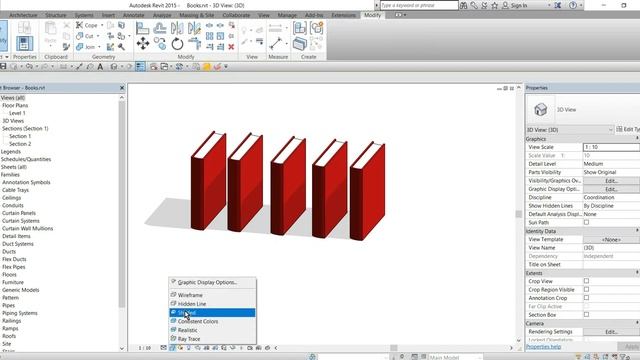The height and width of the screenshot is (360, 640).
Task: Select the Rotate tool in Modify panel
Action: click(177, 43)
